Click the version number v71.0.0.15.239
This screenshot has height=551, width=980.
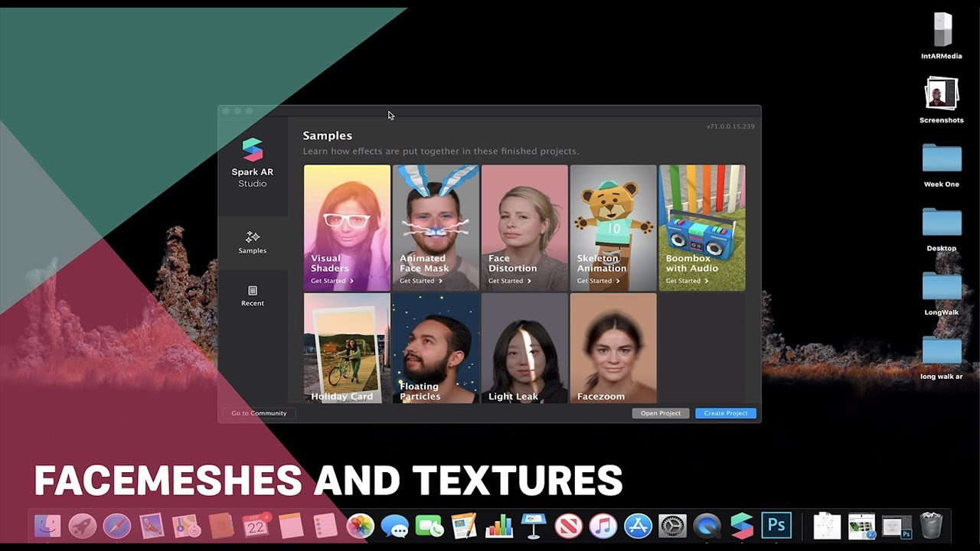click(x=730, y=126)
